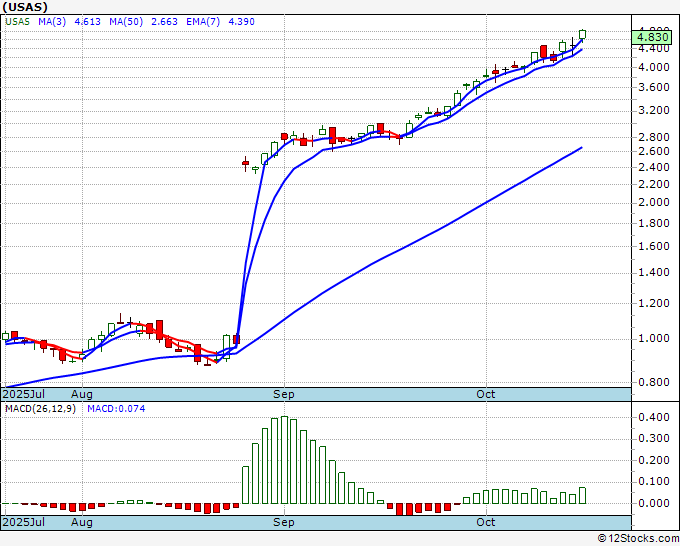This screenshot has height=546, width=680.
Task: Click the 0.300 MACD axis label
Action: click(654, 438)
